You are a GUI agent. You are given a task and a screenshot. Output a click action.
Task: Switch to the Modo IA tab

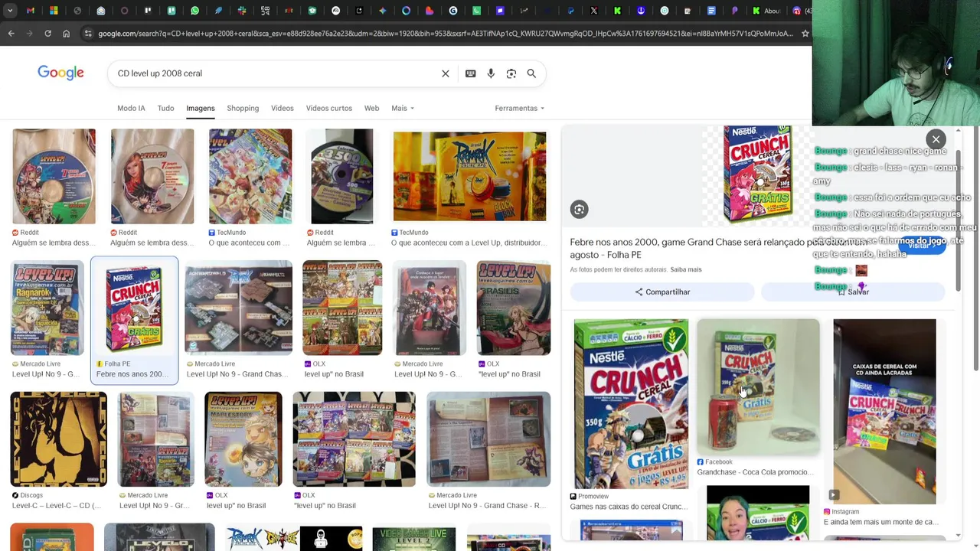click(131, 108)
